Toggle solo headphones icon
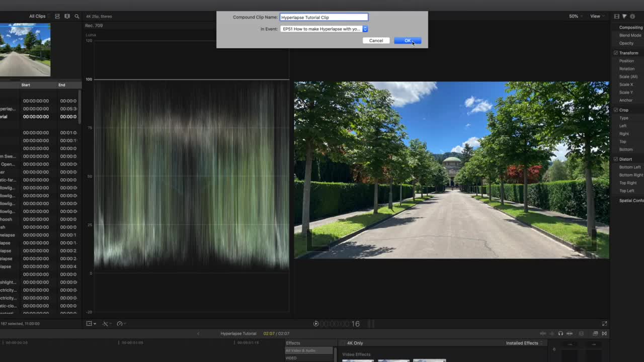This screenshot has width=644, height=362. (x=560, y=333)
